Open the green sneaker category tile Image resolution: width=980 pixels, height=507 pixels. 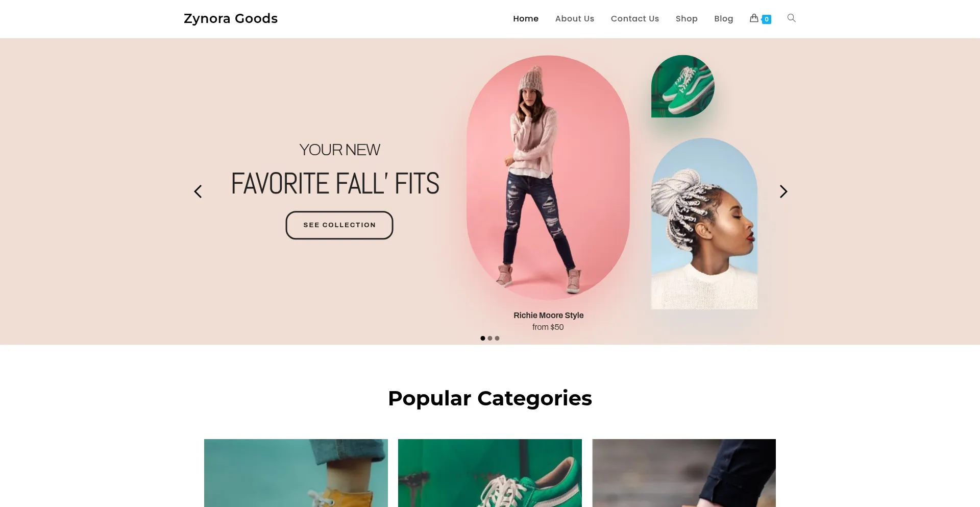[x=490, y=473]
